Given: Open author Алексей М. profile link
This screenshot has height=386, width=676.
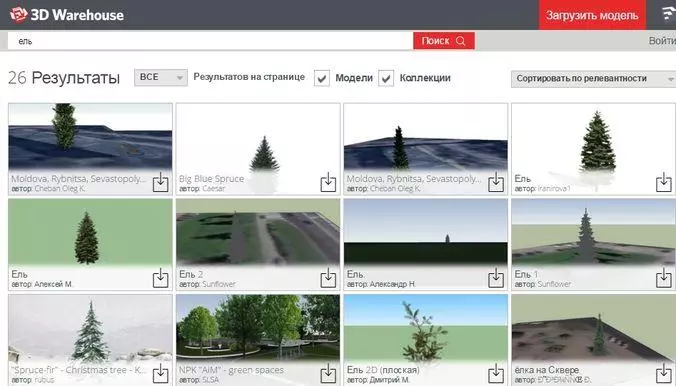Looking at the screenshot, I should tap(53, 284).
